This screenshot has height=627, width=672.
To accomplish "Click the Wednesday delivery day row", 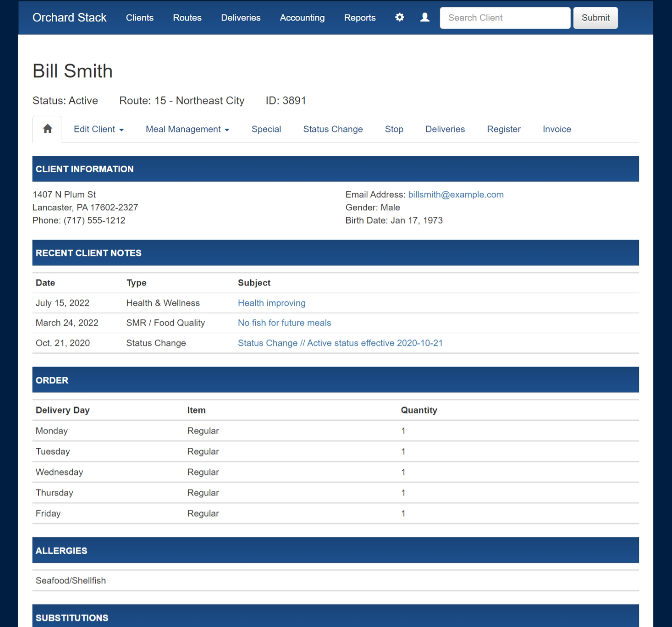I will coord(336,472).
